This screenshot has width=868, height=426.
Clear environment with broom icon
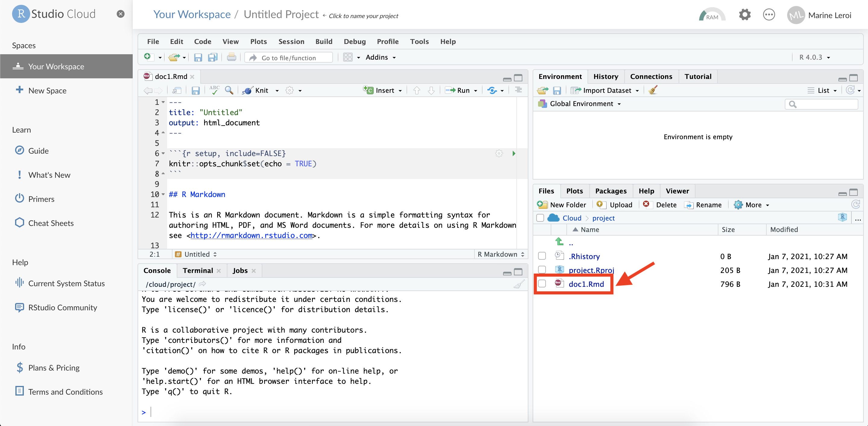(653, 90)
